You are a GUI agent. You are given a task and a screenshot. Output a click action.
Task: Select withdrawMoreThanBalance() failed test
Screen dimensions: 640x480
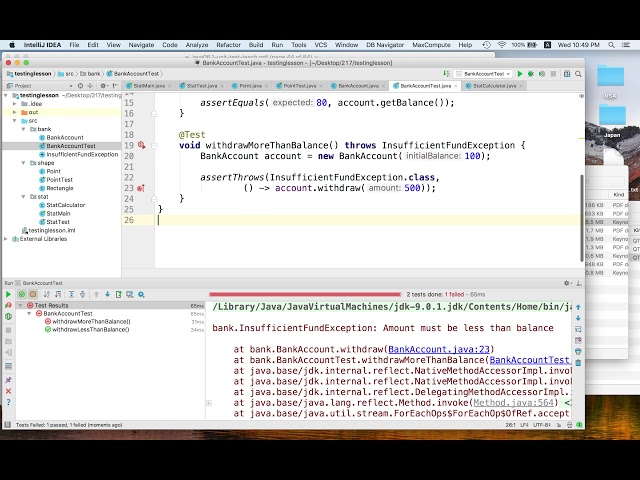pos(87,322)
